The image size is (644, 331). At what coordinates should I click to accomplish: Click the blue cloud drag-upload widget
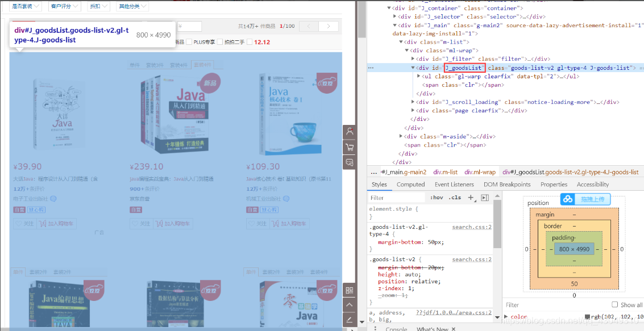pos(585,199)
